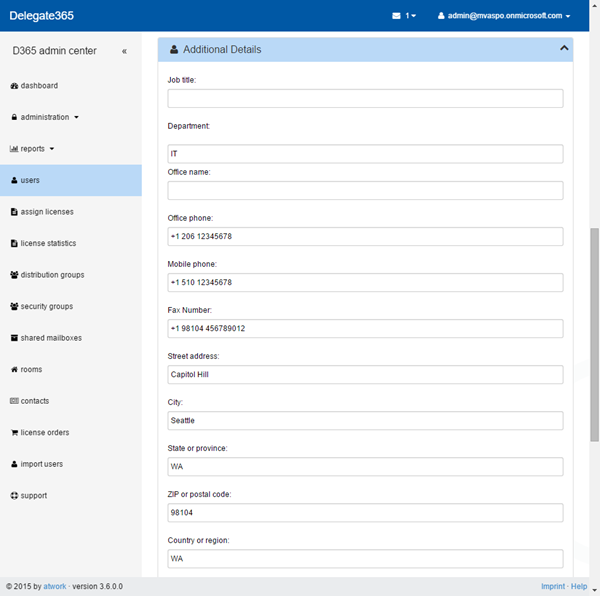Collapse the Additional Details panel
The width and height of the screenshot is (600, 596).
[x=563, y=49]
